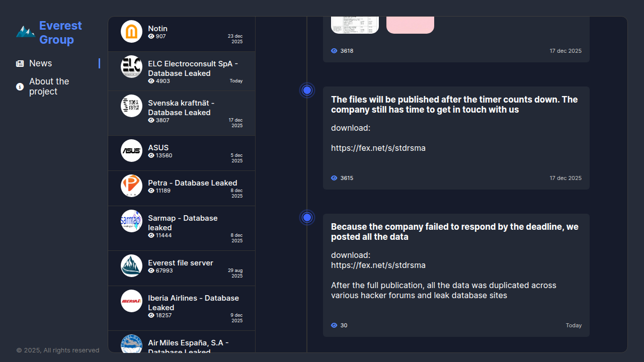Open the pink image thumbnail
Viewport: 644px width, 362px height.
410,25
